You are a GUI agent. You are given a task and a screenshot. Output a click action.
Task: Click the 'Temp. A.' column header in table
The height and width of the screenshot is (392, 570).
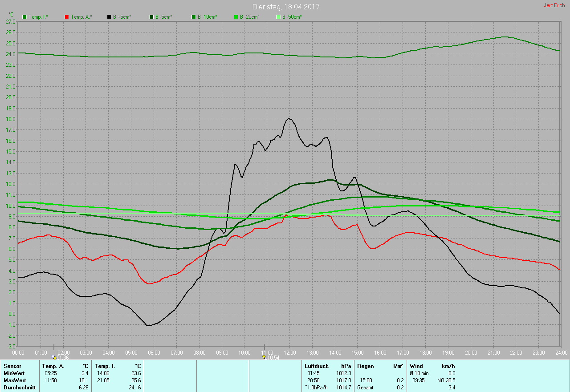click(x=53, y=366)
